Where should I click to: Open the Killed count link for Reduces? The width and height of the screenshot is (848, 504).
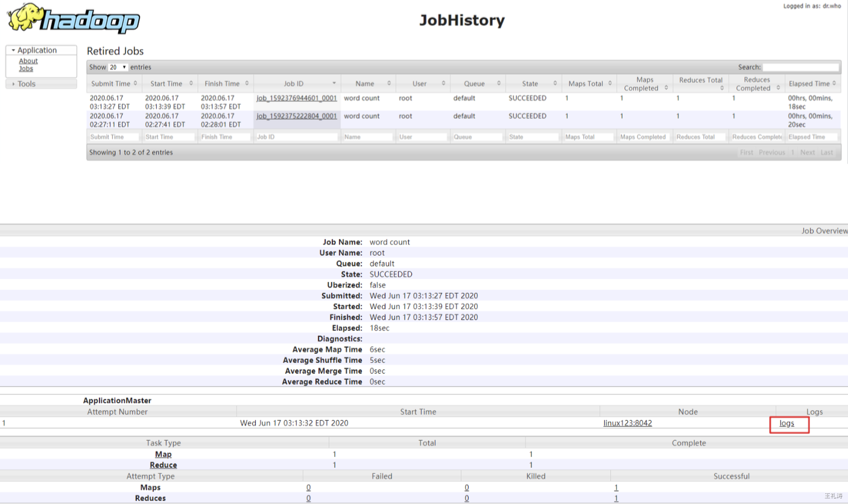coord(467,498)
